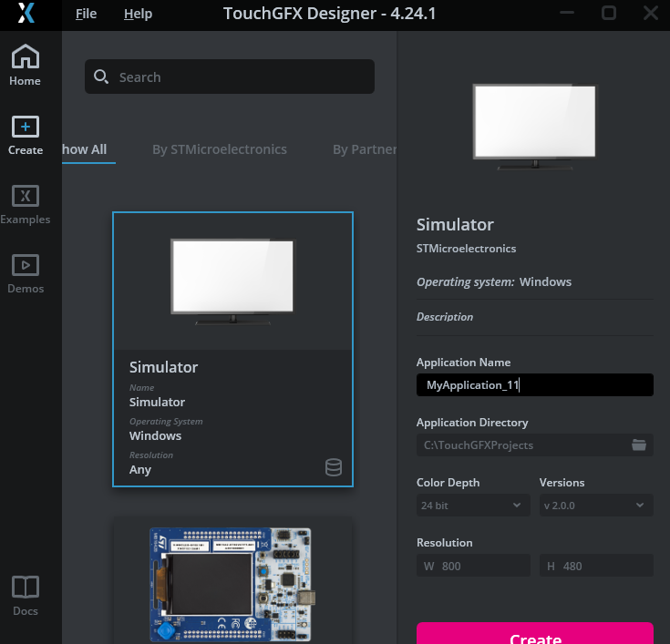Click the resolution height H field
The image size is (670, 644).
coord(596,566)
